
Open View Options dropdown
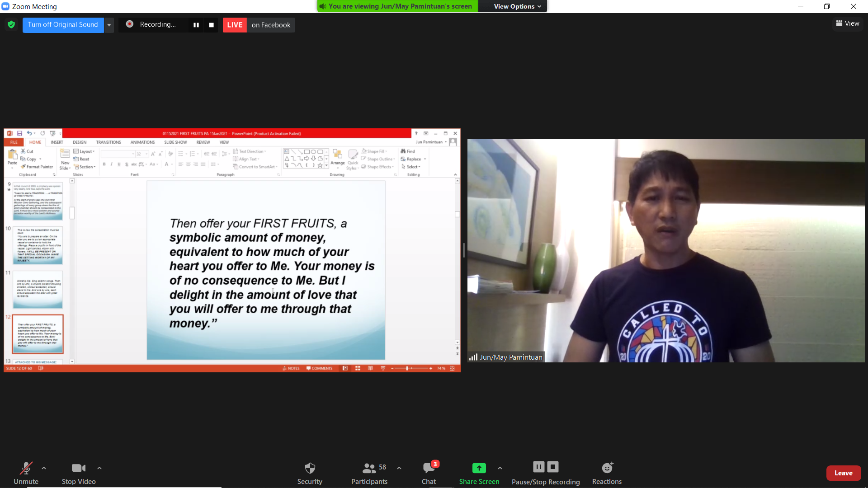click(517, 6)
